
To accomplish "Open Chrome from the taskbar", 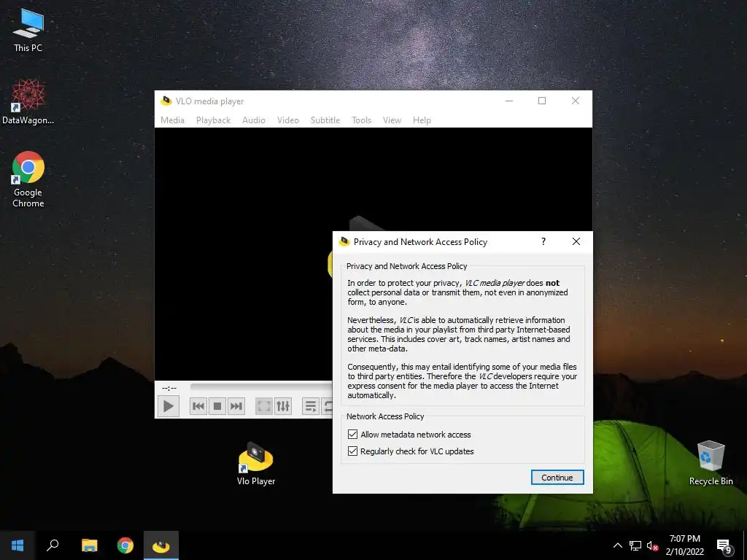I will point(125,545).
